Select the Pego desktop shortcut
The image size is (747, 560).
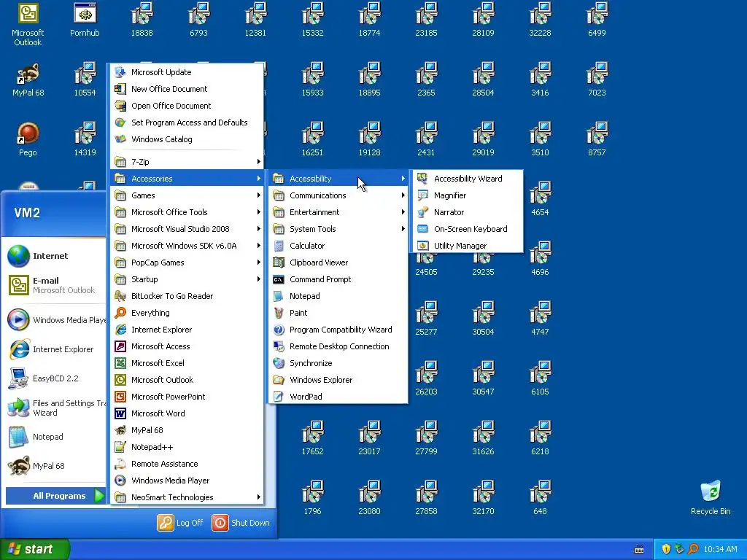pos(28,139)
